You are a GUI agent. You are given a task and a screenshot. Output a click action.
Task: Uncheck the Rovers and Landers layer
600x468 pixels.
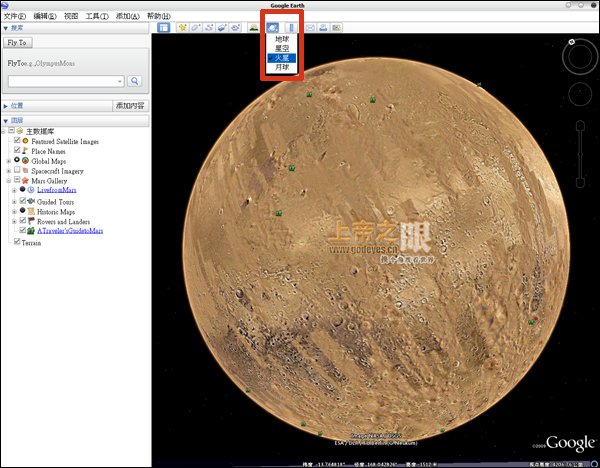(x=23, y=220)
